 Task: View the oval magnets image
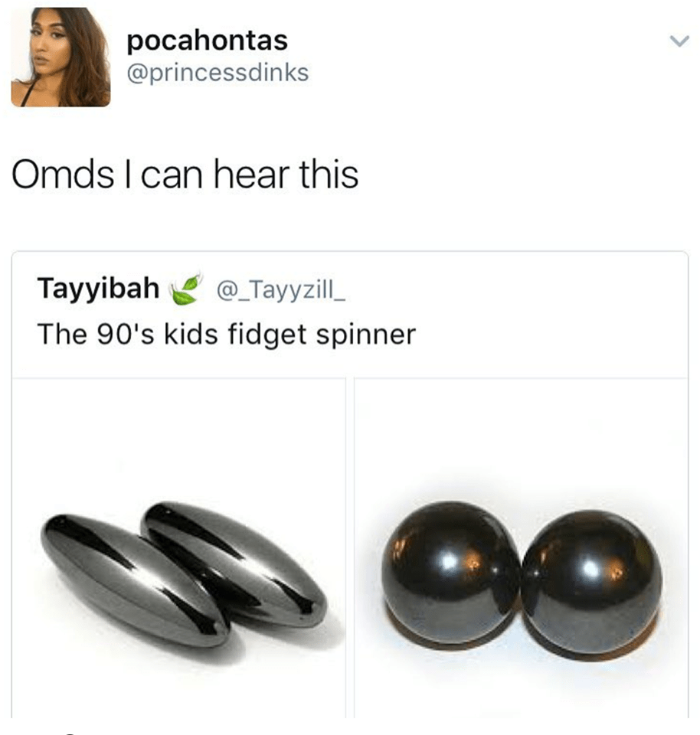[x=178, y=547]
